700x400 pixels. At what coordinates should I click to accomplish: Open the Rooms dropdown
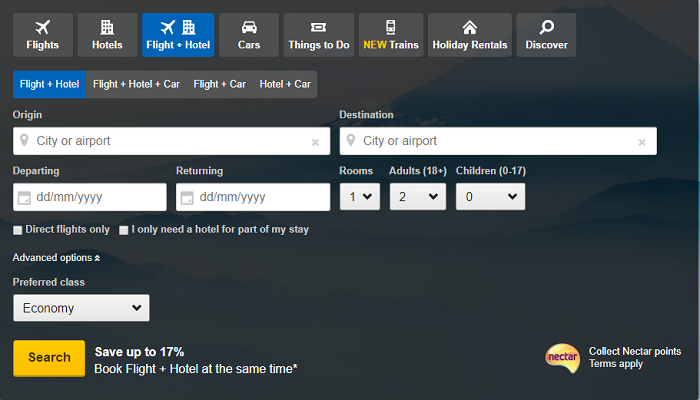coord(359,197)
